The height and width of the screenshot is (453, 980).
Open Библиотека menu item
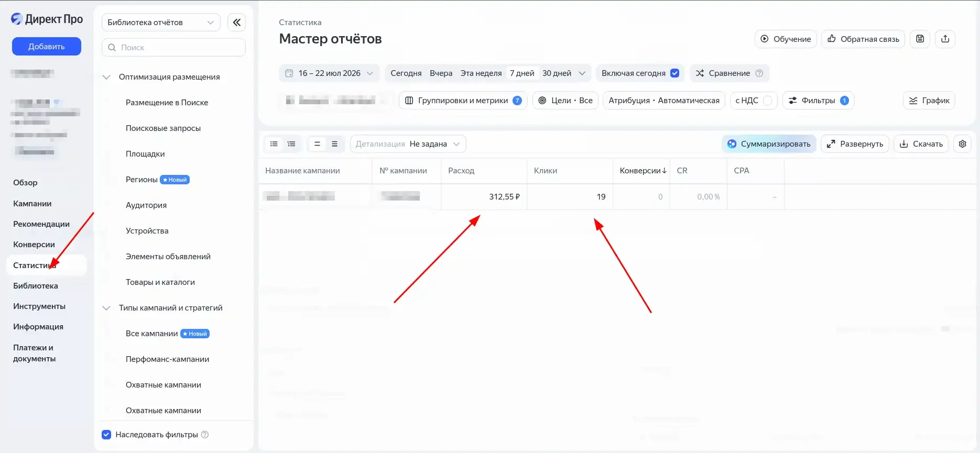tap(36, 286)
